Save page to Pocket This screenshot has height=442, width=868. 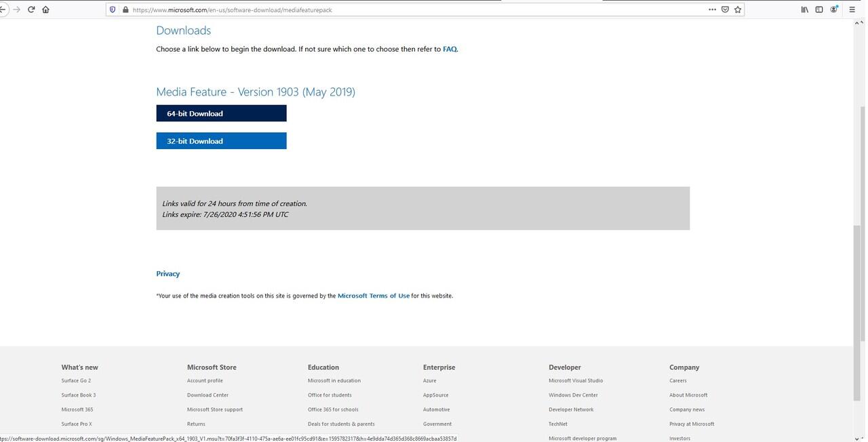pyautogui.click(x=725, y=9)
